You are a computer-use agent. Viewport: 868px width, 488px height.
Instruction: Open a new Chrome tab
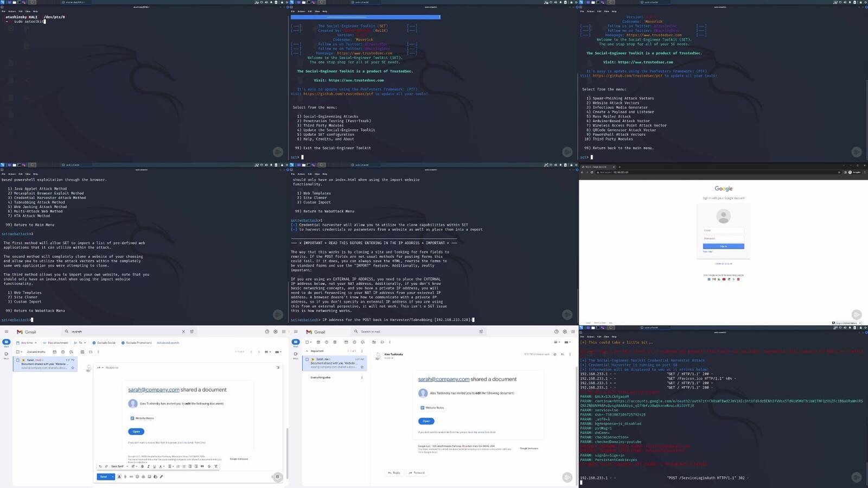tap(620, 167)
